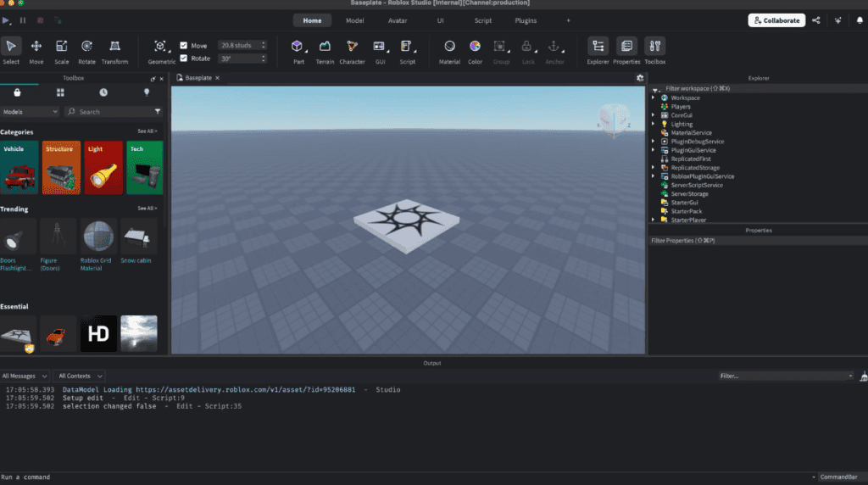
Task: Activate the Move tool
Action: coord(36,51)
